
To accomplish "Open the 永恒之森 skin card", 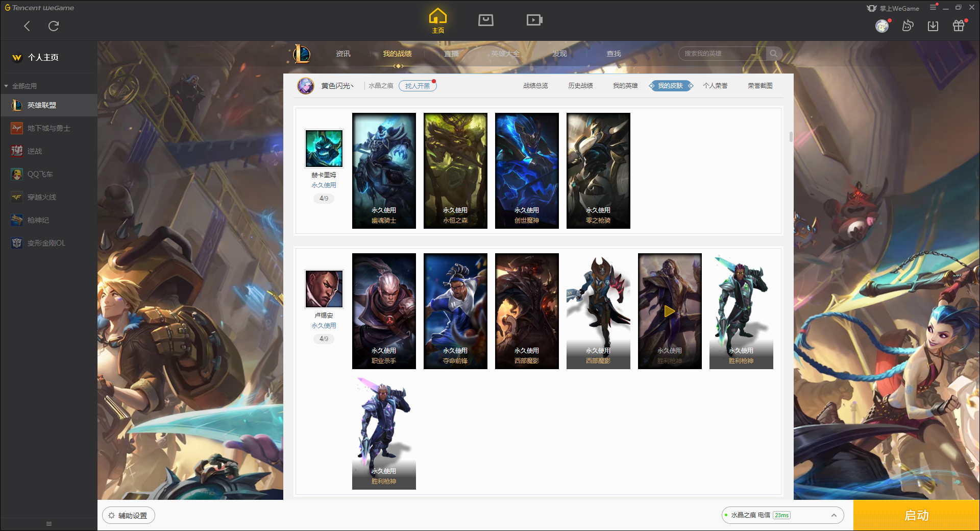I will pyautogui.click(x=455, y=171).
